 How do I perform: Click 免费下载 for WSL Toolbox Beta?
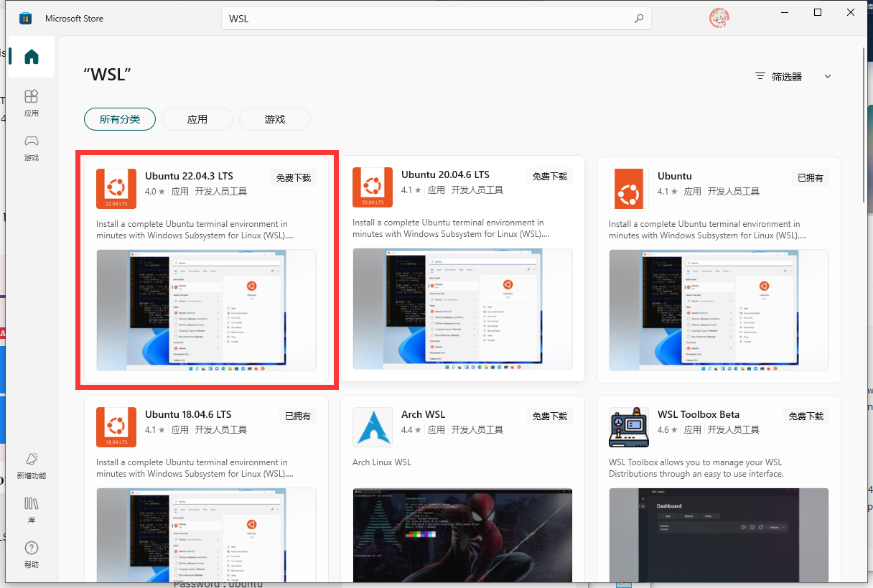click(806, 416)
